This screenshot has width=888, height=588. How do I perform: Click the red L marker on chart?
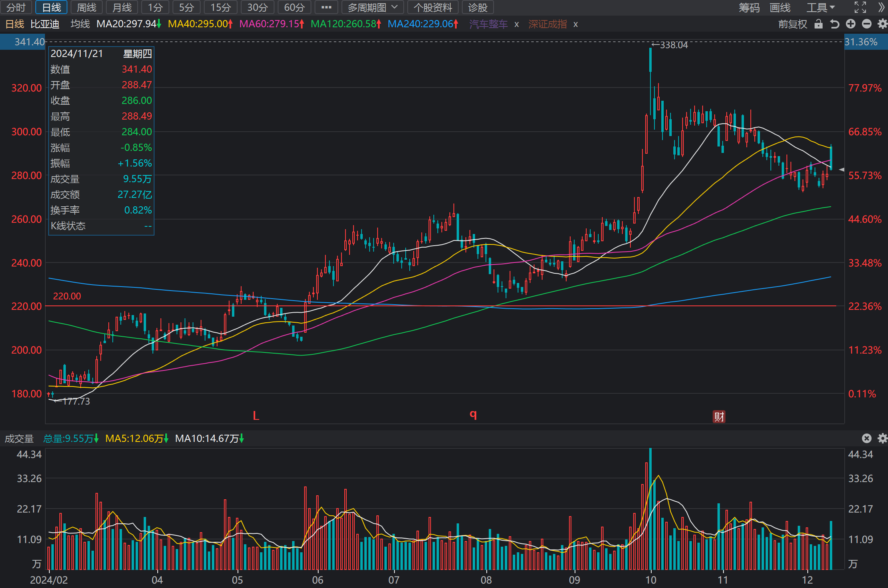point(256,416)
